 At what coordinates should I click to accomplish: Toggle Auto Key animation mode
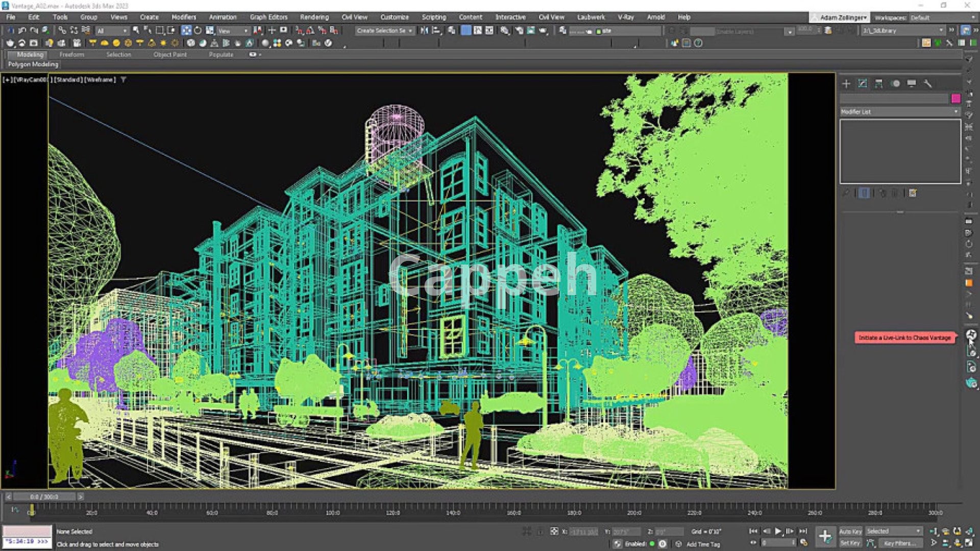[x=850, y=532]
